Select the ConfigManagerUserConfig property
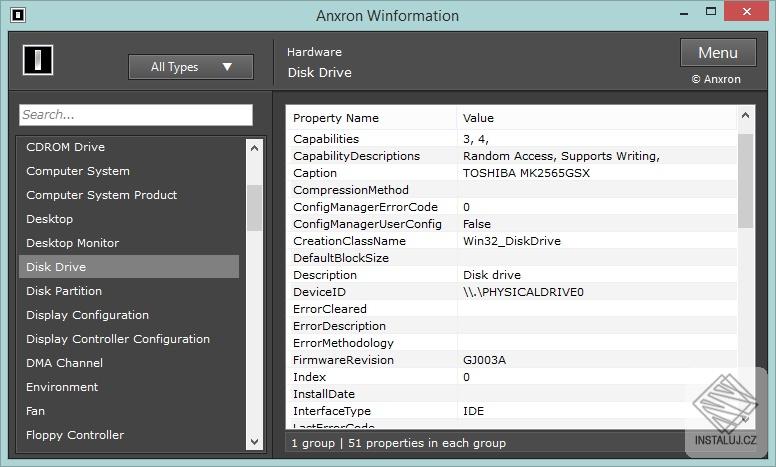 click(x=367, y=224)
